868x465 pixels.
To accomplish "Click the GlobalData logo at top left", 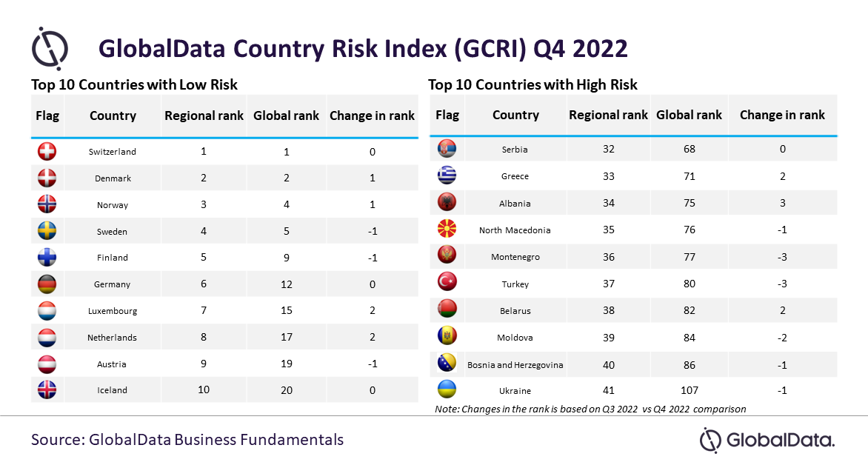I will pyautogui.click(x=50, y=48).
